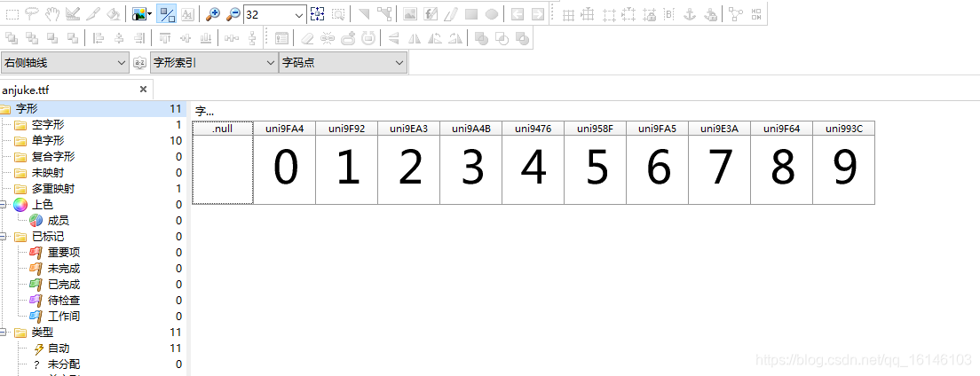Select the 成员 item

[58, 221]
